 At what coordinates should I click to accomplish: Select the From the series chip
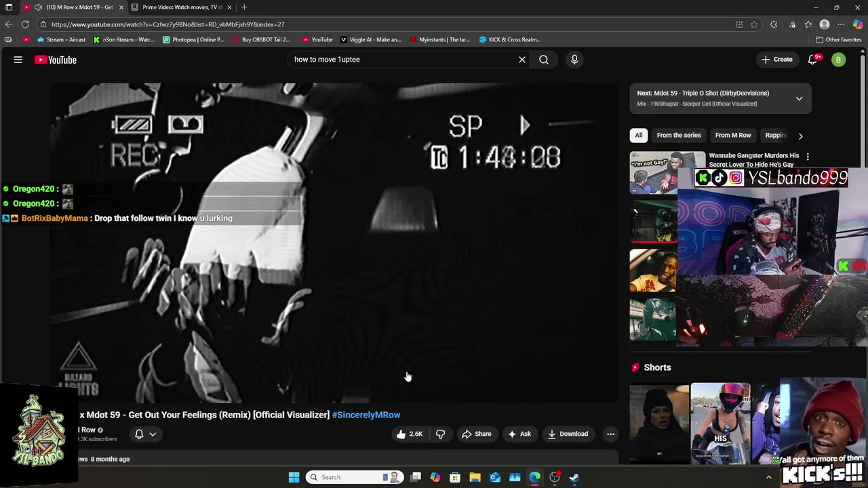(x=679, y=135)
